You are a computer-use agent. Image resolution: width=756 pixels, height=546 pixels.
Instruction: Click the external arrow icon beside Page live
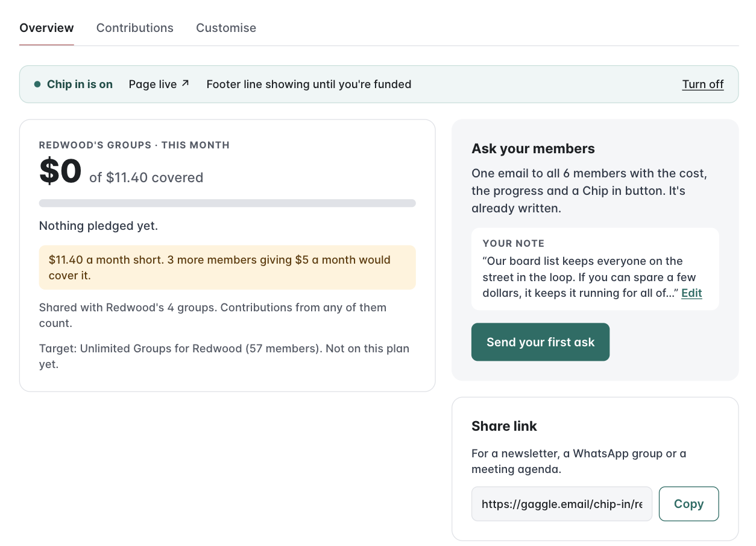(x=185, y=83)
